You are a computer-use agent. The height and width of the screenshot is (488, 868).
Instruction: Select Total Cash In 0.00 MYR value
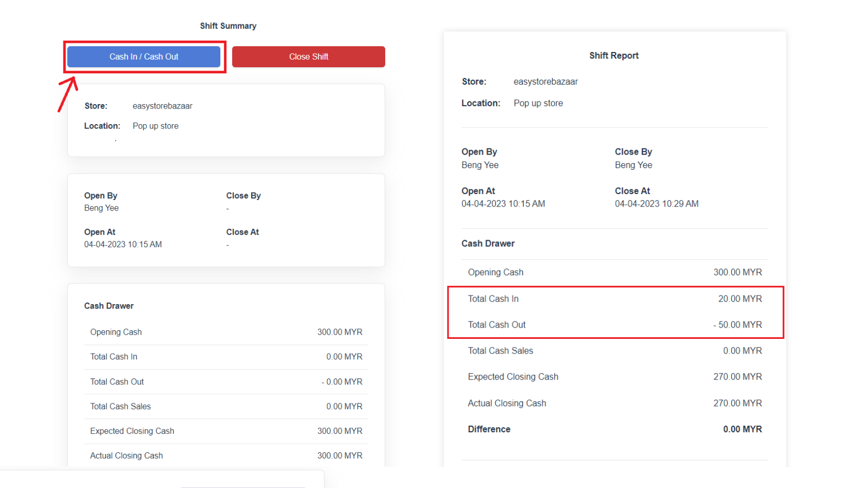[344, 356]
